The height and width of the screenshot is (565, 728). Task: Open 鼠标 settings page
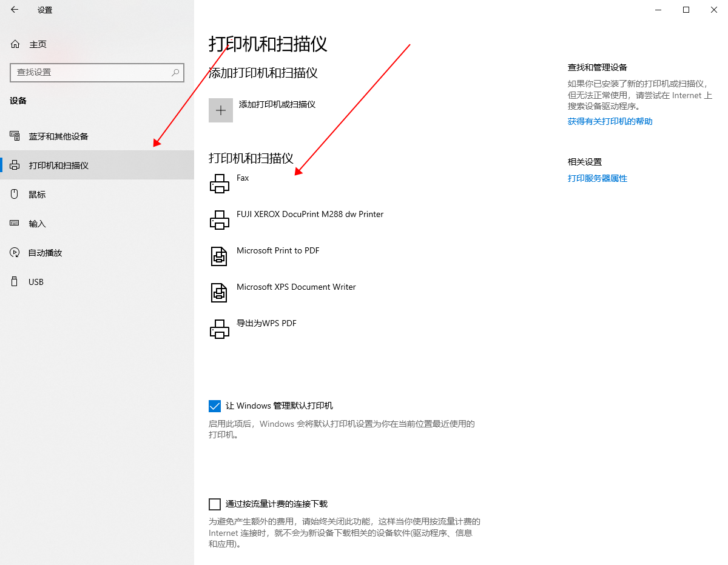click(x=38, y=195)
